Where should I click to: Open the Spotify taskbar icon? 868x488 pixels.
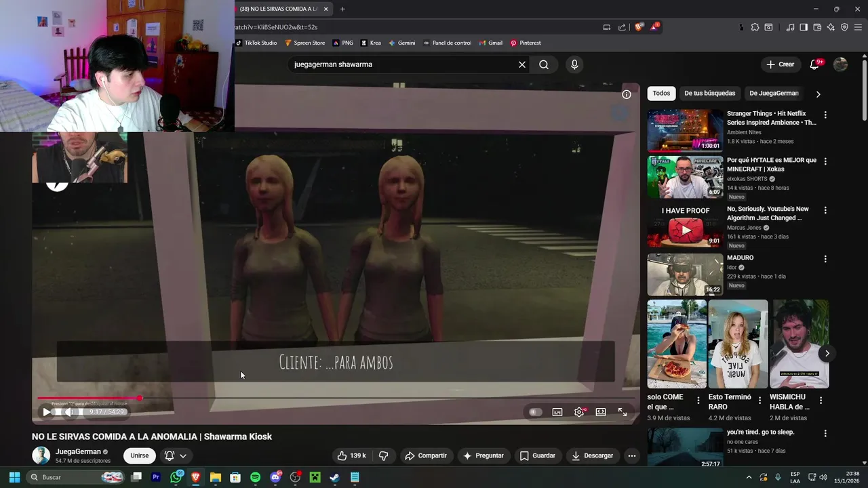point(255,477)
